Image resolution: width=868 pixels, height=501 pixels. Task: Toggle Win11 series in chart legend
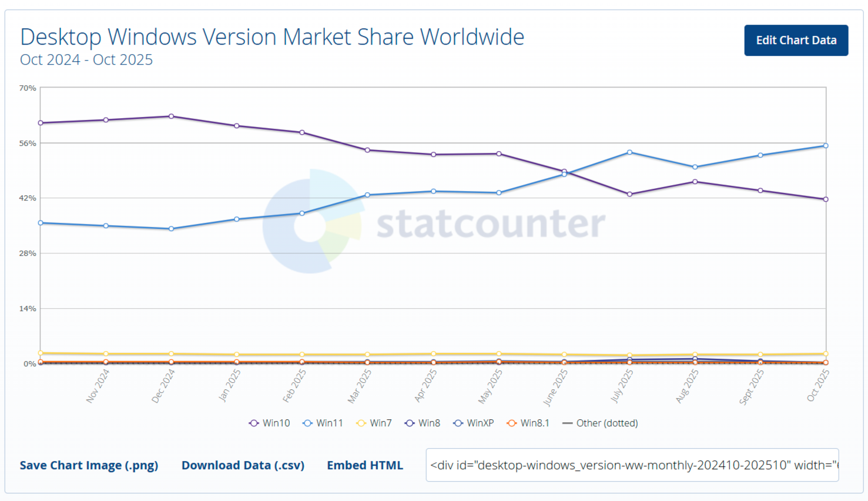coord(323,423)
